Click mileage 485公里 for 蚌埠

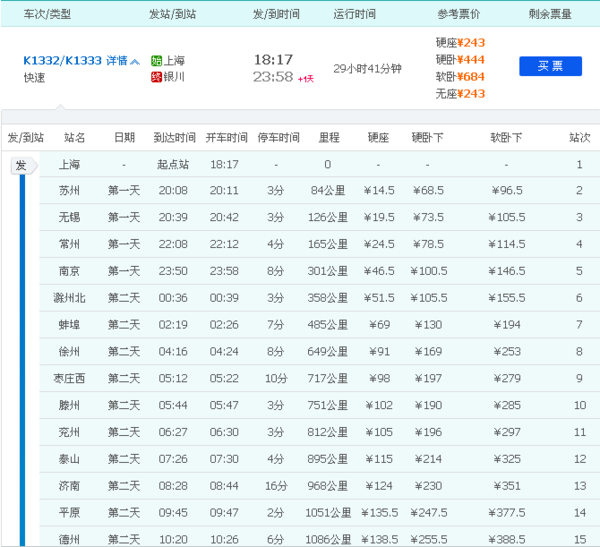(328, 325)
